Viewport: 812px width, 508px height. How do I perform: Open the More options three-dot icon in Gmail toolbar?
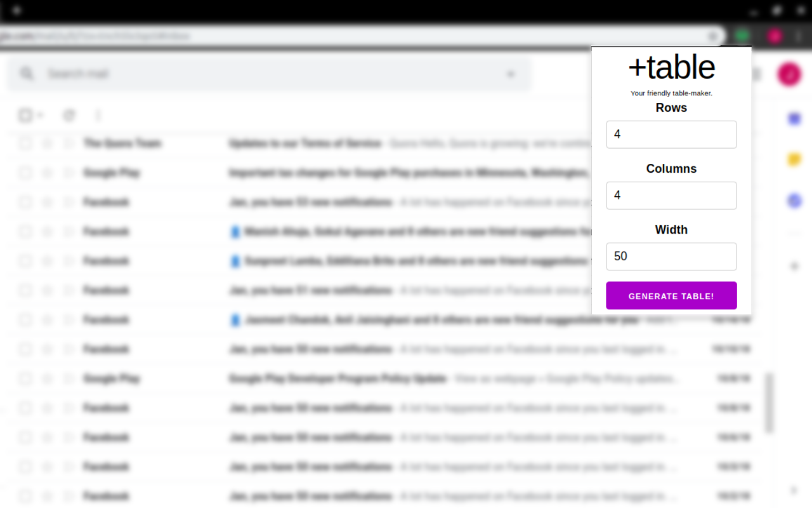(x=98, y=116)
